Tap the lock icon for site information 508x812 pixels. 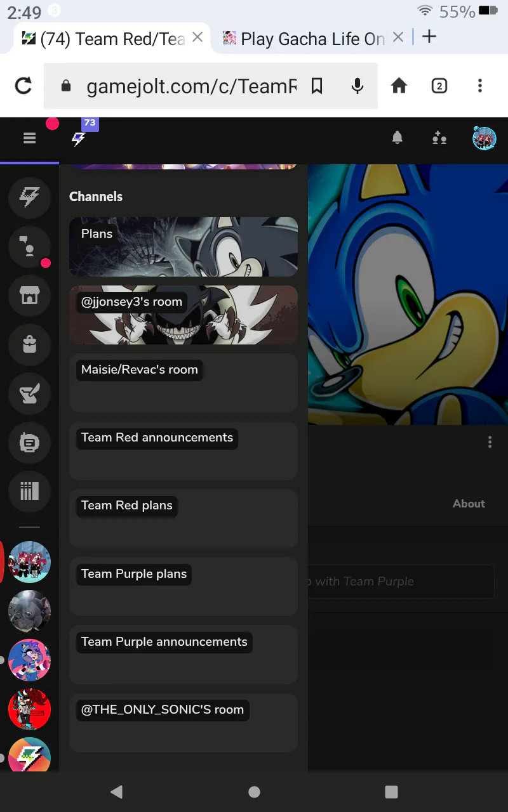(66, 86)
